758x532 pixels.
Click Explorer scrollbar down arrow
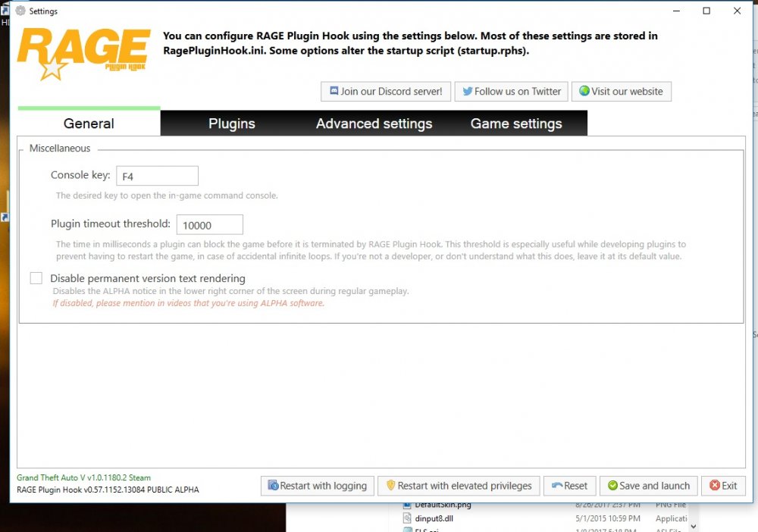tap(694, 526)
